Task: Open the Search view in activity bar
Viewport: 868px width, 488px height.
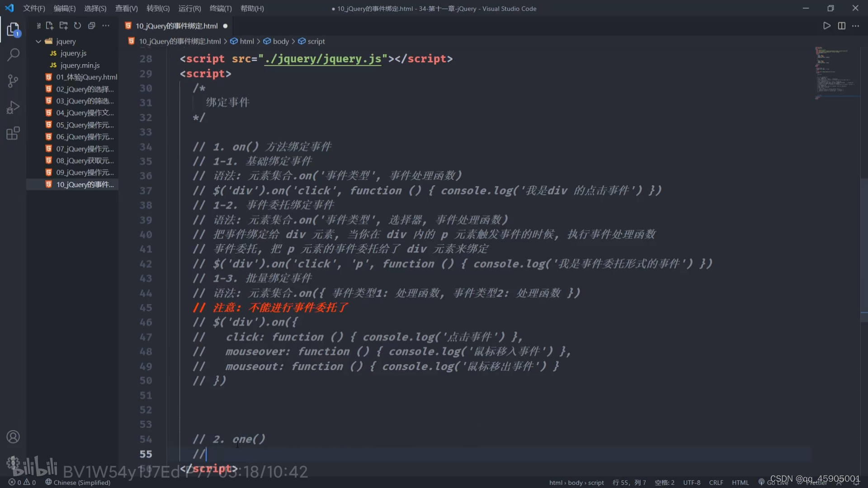Action: [13, 55]
